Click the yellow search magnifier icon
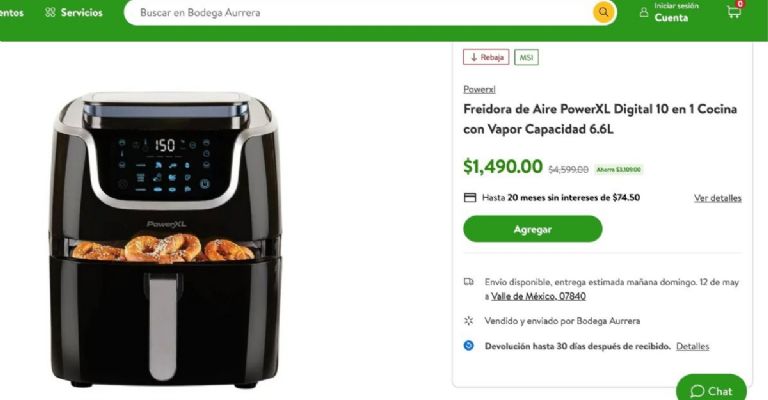768x400 pixels. [603, 12]
